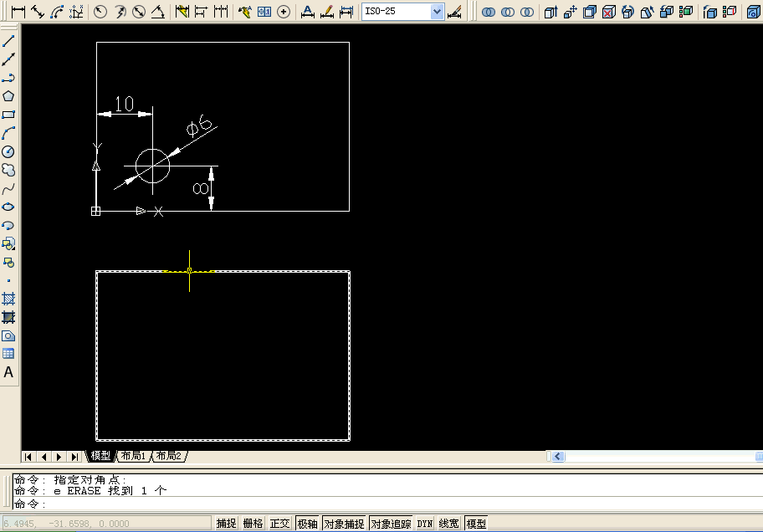Image resolution: width=763 pixels, height=532 pixels.
Task: Select the Region tool
Action: click(8, 336)
